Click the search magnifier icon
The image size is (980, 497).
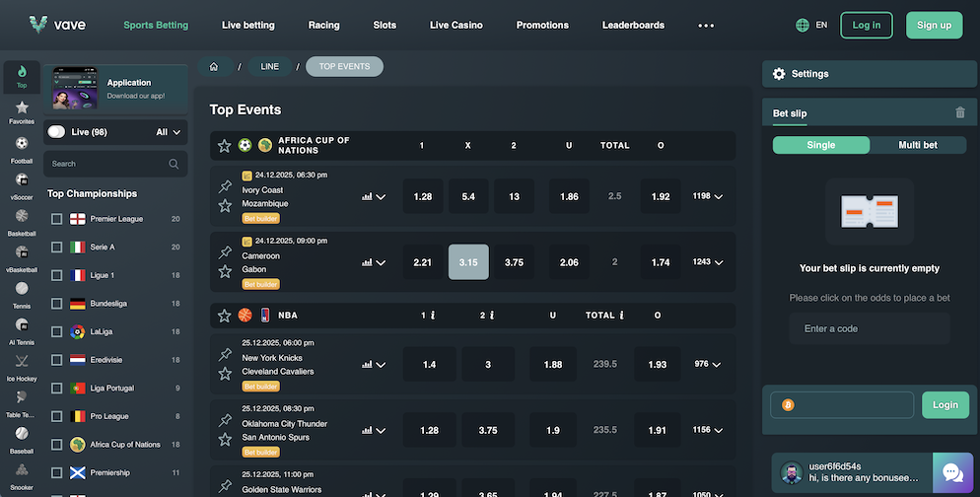click(174, 164)
